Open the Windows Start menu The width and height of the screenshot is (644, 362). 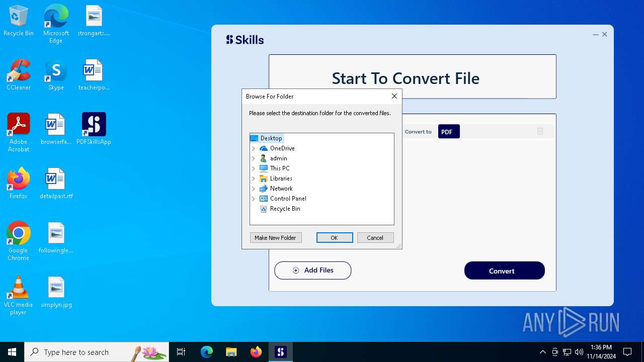tap(12, 352)
